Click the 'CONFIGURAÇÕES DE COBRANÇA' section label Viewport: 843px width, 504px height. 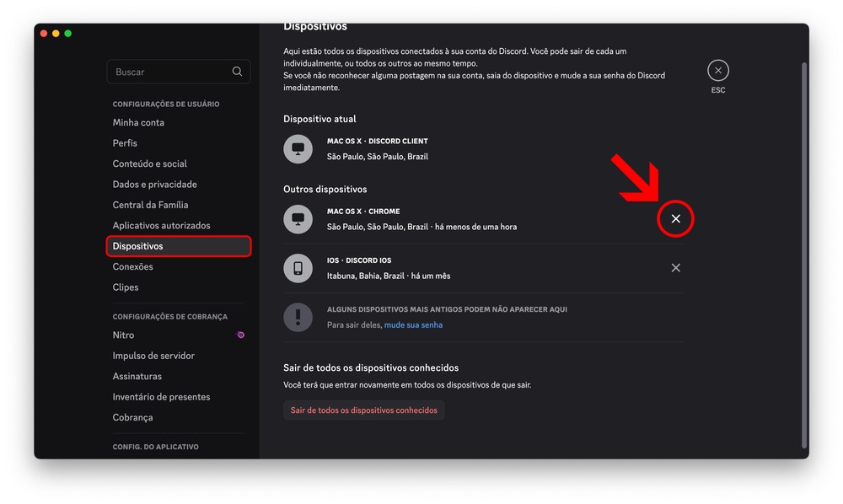coord(170,317)
